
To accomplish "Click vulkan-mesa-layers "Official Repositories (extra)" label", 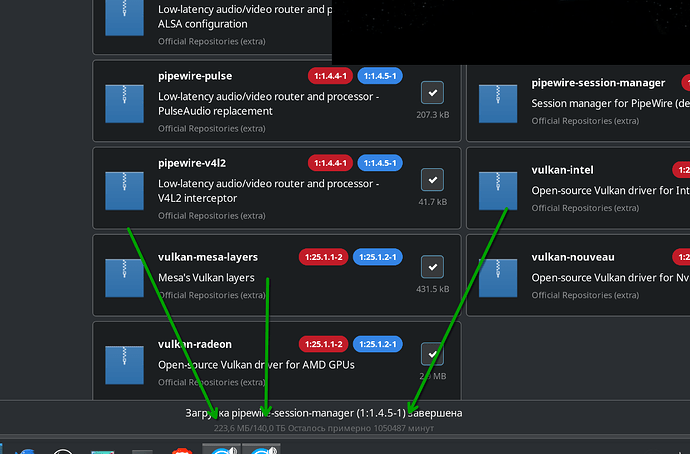I will point(212,295).
